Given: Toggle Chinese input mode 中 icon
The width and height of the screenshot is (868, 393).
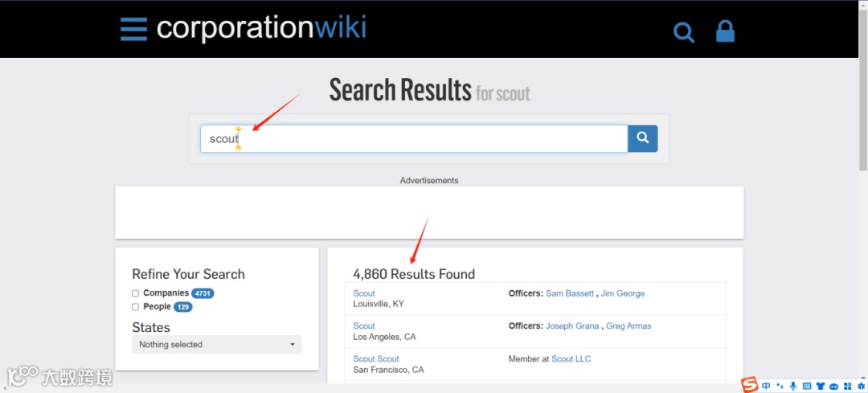Looking at the screenshot, I should click(766, 386).
